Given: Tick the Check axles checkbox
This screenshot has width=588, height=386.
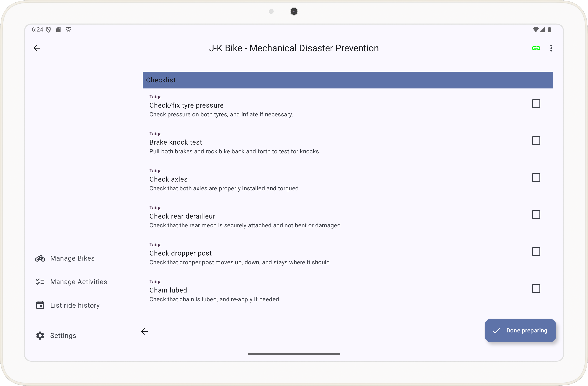Looking at the screenshot, I should [x=536, y=178].
